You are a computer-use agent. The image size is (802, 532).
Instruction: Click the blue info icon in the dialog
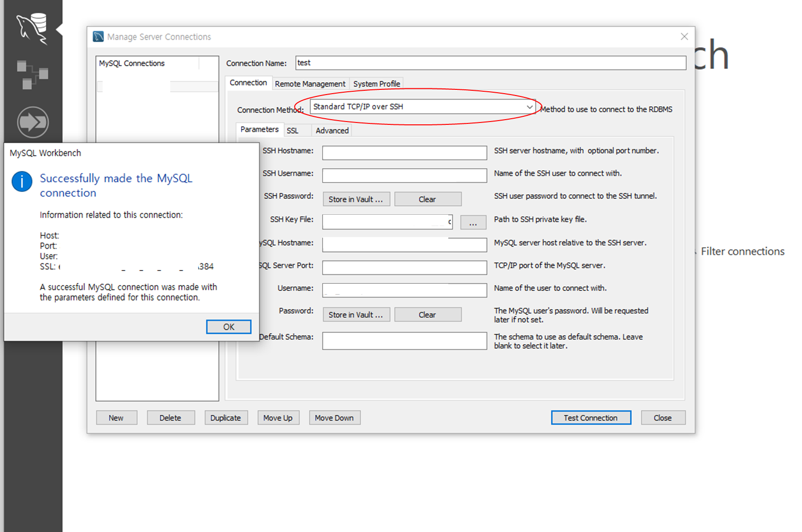tap(22, 182)
